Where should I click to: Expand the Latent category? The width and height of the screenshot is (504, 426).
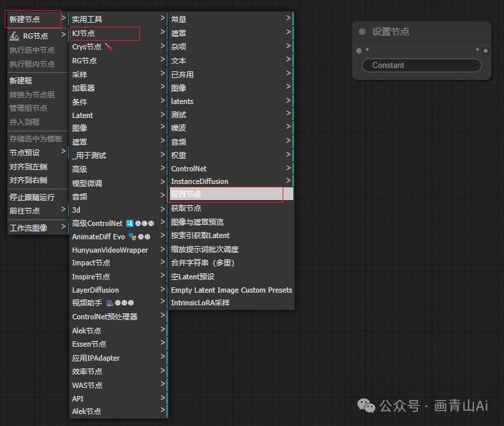coord(118,115)
